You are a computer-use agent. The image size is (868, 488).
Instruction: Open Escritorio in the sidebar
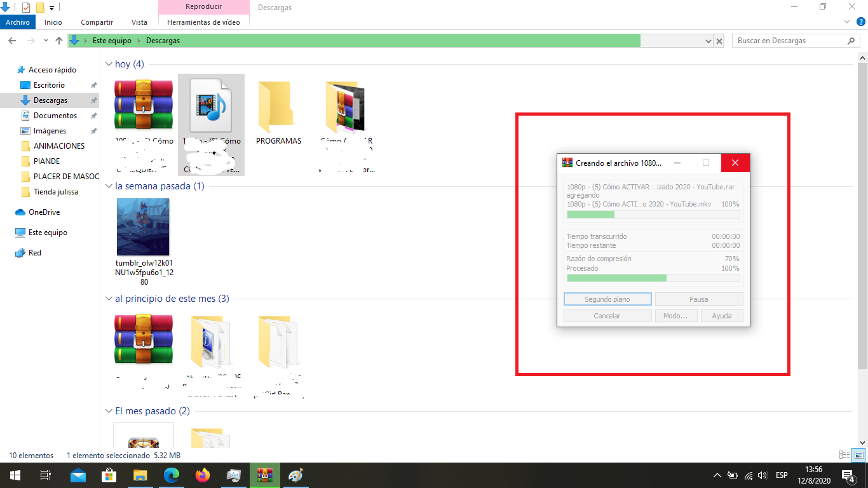(x=49, y=85)
